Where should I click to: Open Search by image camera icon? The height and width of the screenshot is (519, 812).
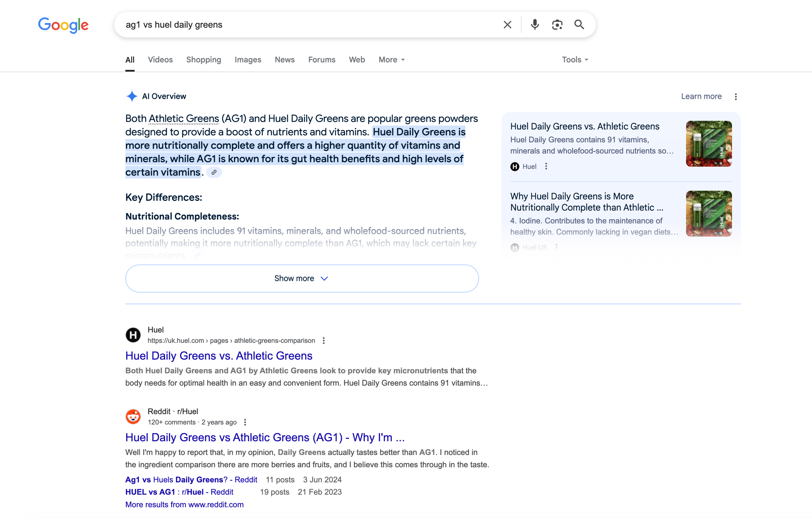click(557, 25)
